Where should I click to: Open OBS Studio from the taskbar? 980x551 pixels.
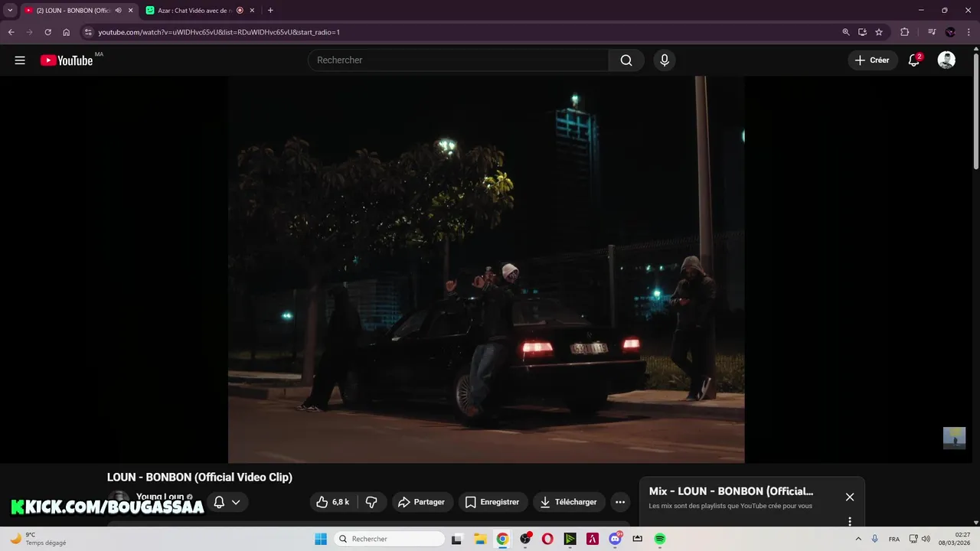point(525,539)
